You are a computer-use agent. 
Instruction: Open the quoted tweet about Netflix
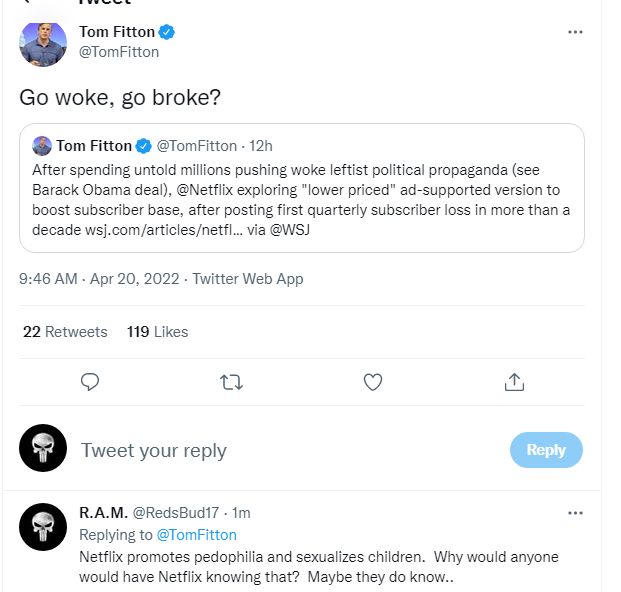tap(301, 199)
